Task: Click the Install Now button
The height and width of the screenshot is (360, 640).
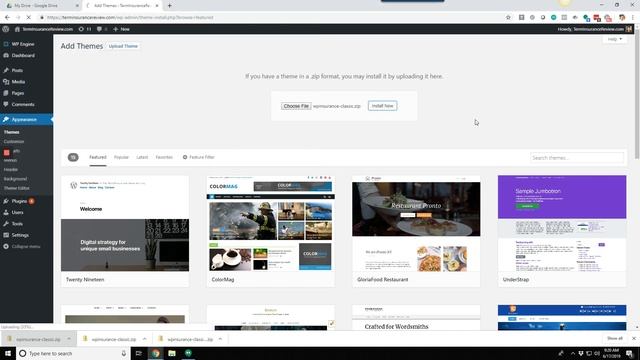Action: click(x=382, y=106)
